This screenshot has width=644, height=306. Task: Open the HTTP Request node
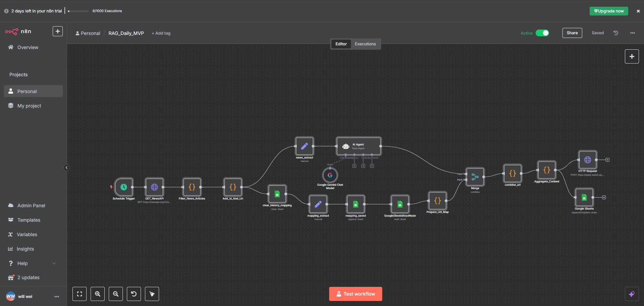588,160
